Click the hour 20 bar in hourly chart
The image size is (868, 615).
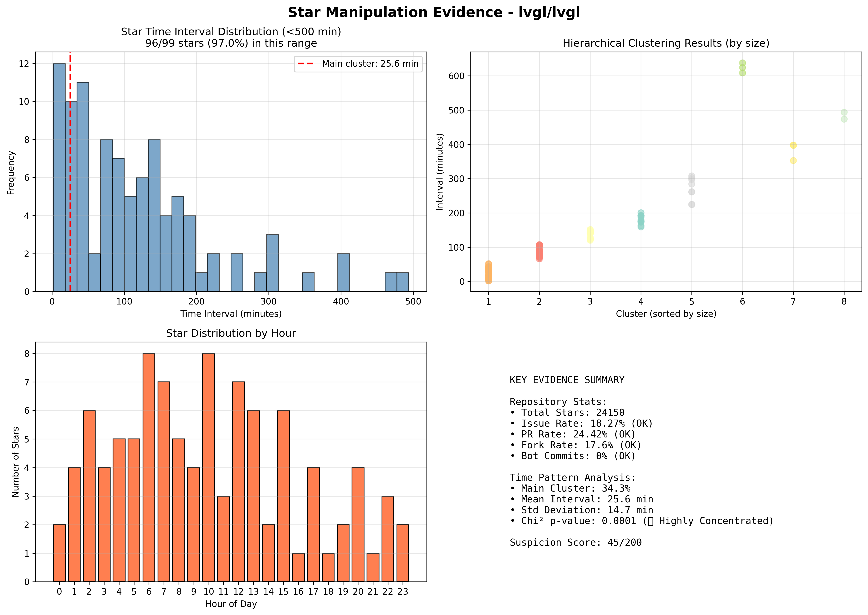click(x=358, y=524)
